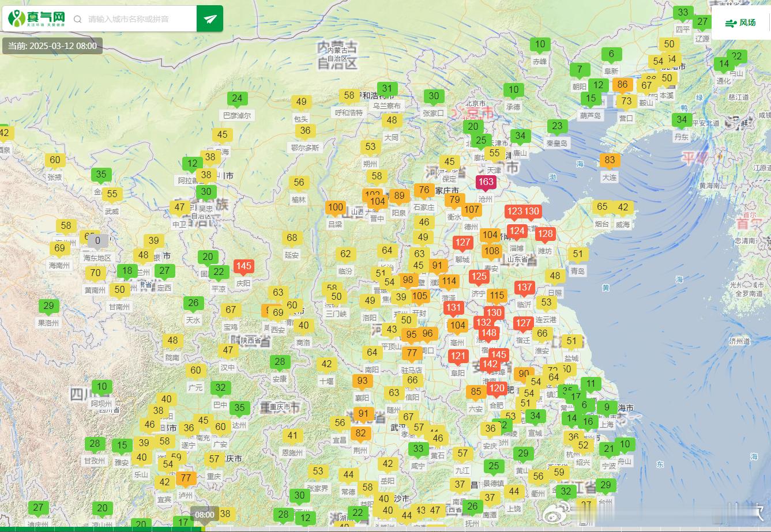Viewport: 771px width, 532px height.
Task: Click the 10 marker above 阿坝州
Action: point(101,387)
